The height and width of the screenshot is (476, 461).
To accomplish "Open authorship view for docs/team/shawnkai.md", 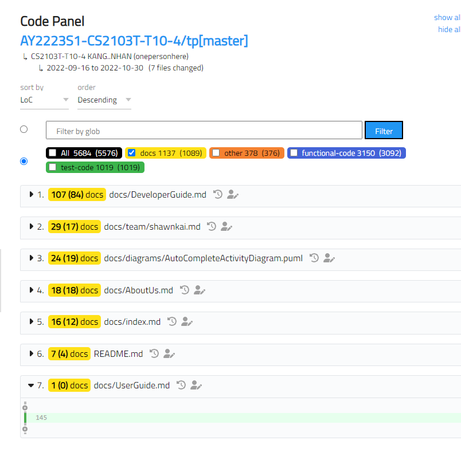I will pos(226,226).
